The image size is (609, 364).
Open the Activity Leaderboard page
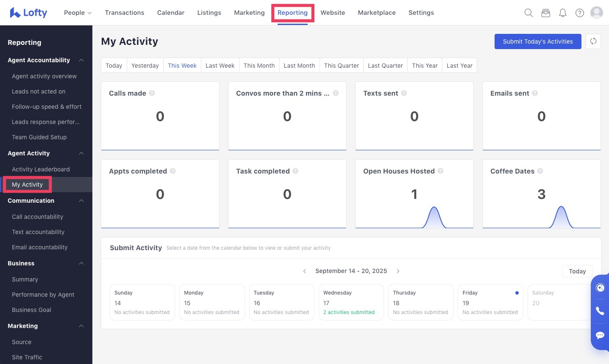[41, 169]
